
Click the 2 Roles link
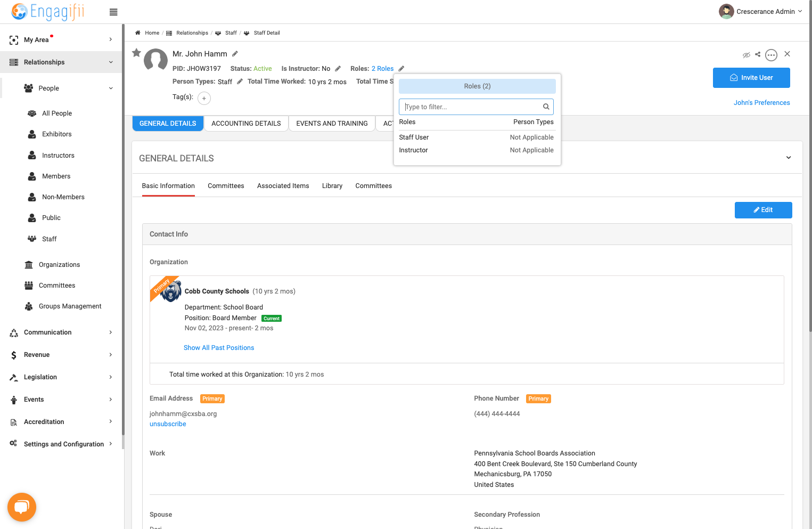(x=382, y=69)
